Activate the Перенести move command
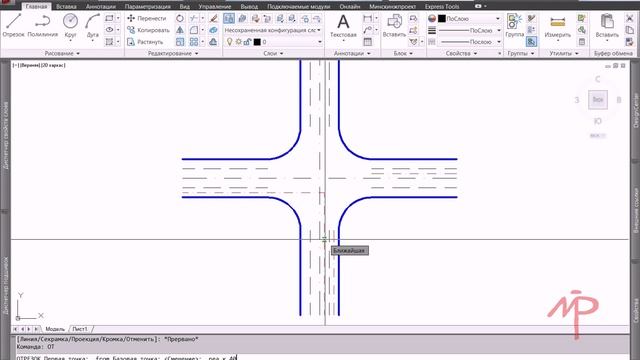Screen dimensions: 640x360 pyautogui.click(x=147, y=18)
